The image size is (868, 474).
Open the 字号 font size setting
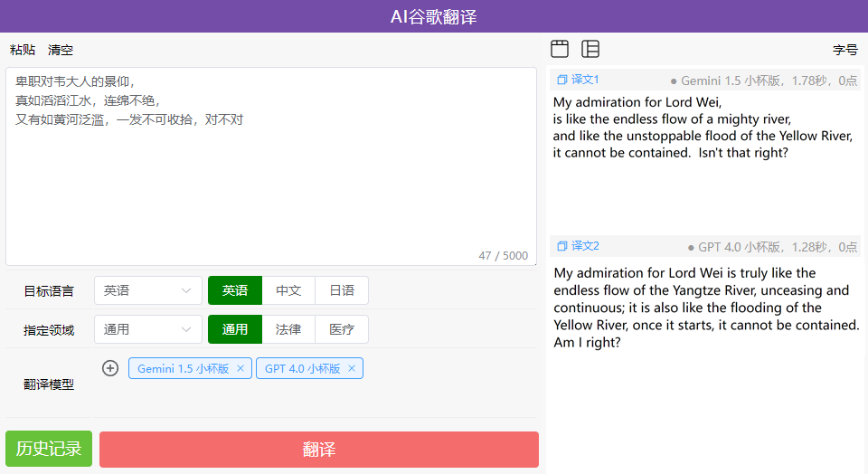(844, 50)
